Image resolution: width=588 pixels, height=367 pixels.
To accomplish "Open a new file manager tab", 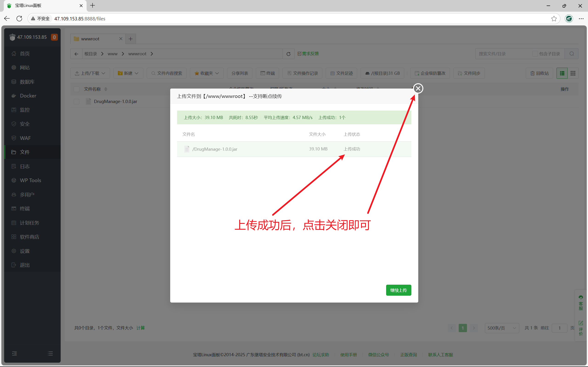I will coord(130,39).
